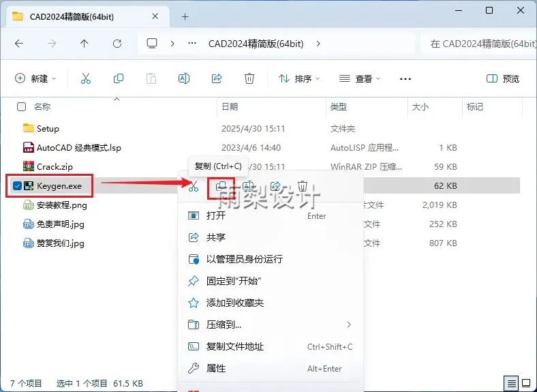Image resolution: width=537 pixels, height=392 pixels.
Task: Open a new tab with the plus button
Action: point(185,16)
